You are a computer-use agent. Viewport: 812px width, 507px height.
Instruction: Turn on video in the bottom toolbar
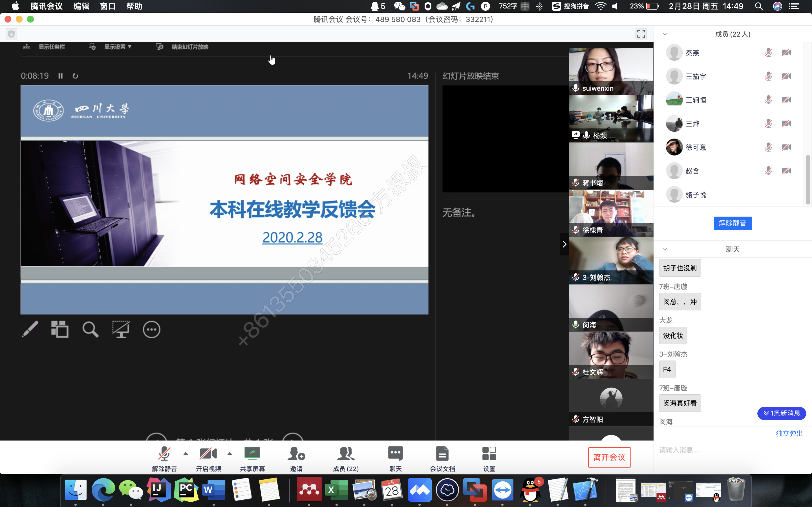pos(208,454)
